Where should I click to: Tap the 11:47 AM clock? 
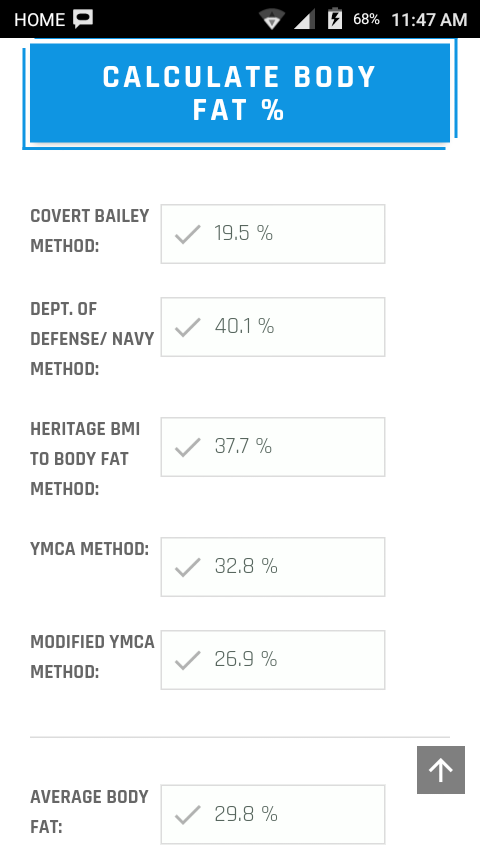[429, 20]
